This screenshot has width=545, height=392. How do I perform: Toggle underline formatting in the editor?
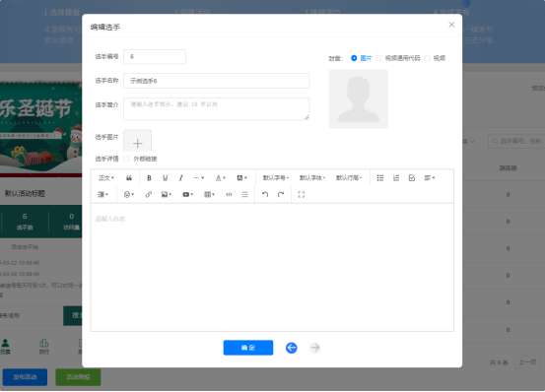point(166,178)
